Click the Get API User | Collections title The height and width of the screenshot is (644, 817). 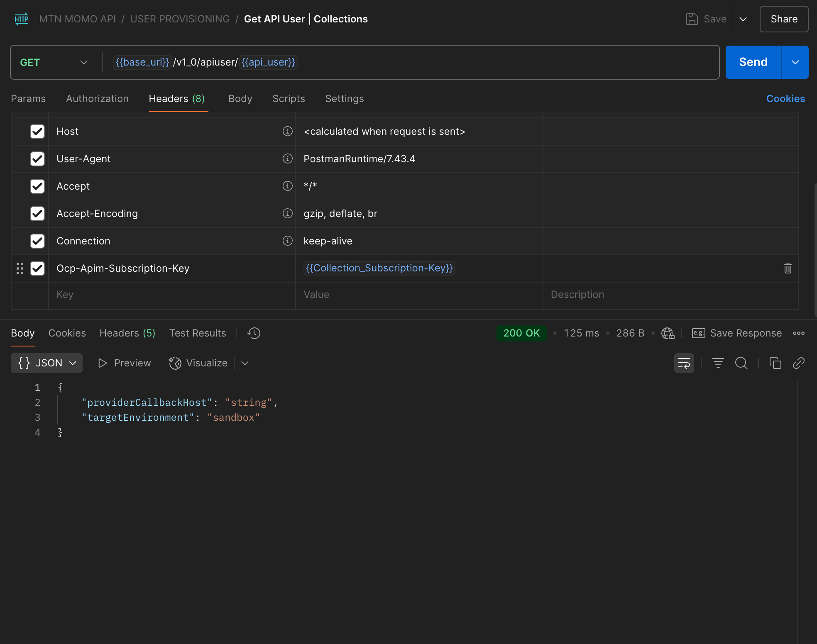click(306, 19)
